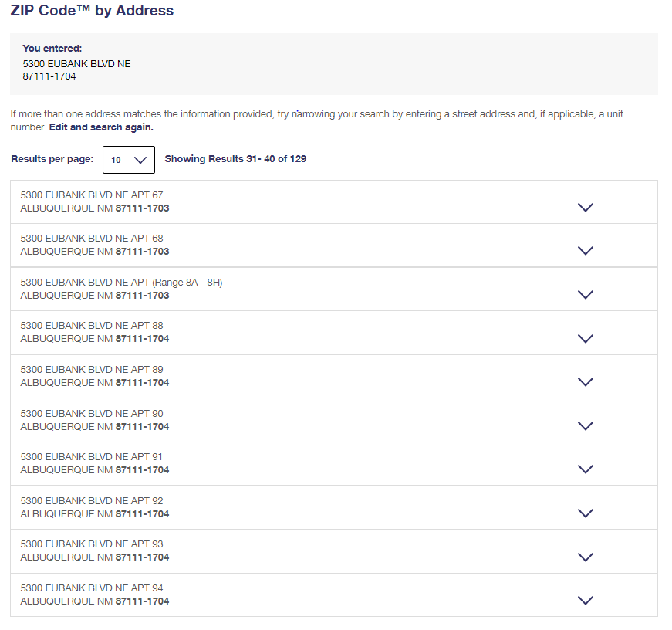The height and width of the screenshot is (630, 672).
Task: Expand the APT 68 result chevron
Action: point(585,250)
